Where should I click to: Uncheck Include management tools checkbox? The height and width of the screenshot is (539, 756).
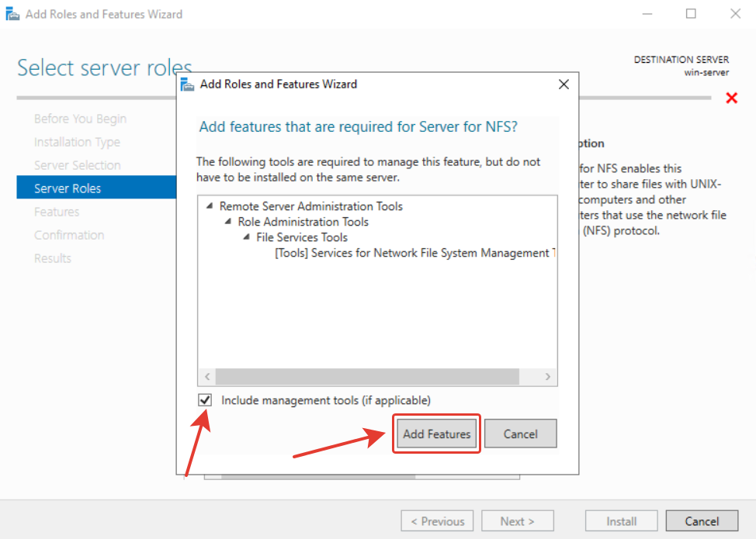[x=205, y=400]
